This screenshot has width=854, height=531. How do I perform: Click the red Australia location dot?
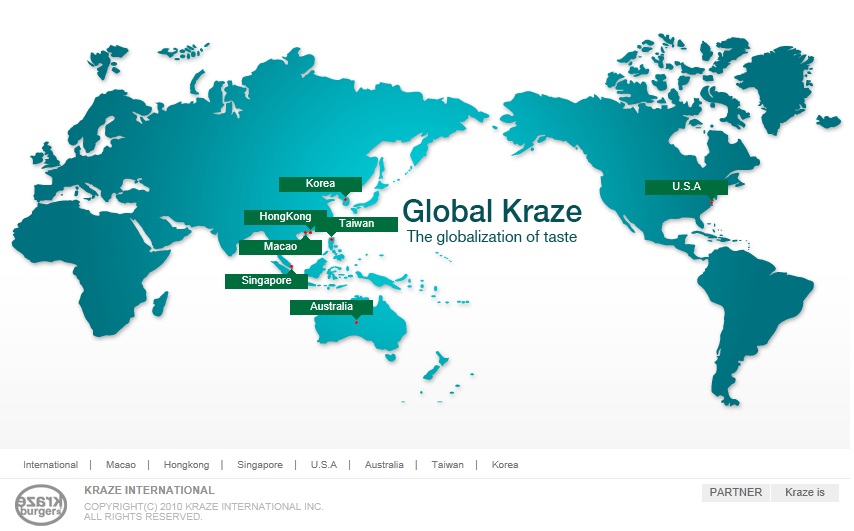coord(356,322)
